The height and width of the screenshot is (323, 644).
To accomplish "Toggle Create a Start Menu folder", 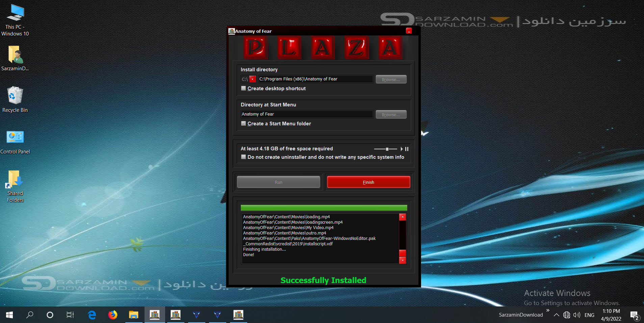I will coord(243,123).
